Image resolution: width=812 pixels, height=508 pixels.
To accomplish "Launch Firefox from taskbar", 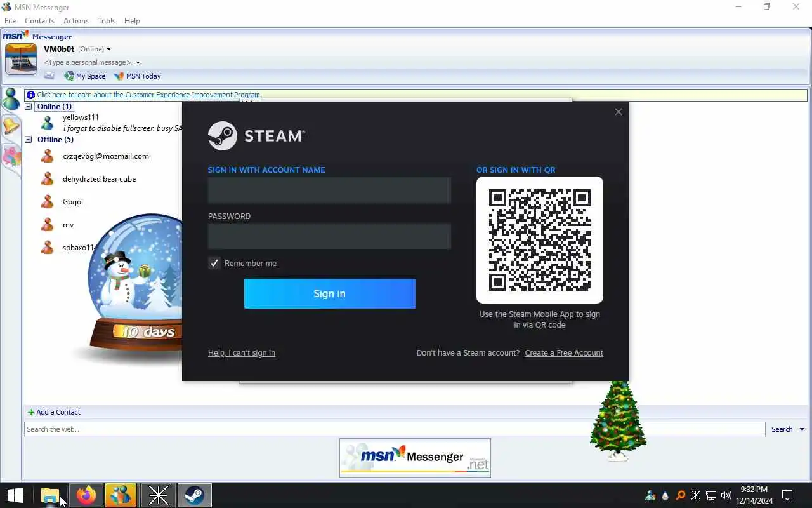I will click(86, 495).
